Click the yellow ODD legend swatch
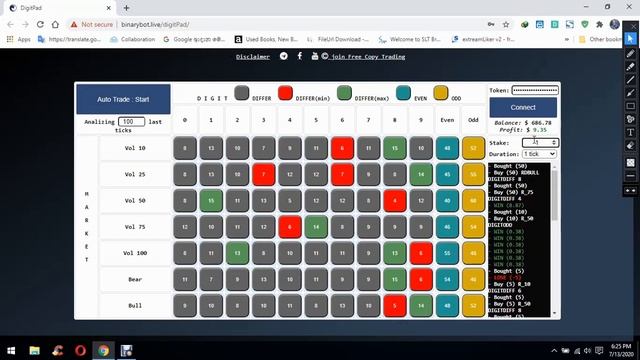The image size is (640, 360). 441,93
